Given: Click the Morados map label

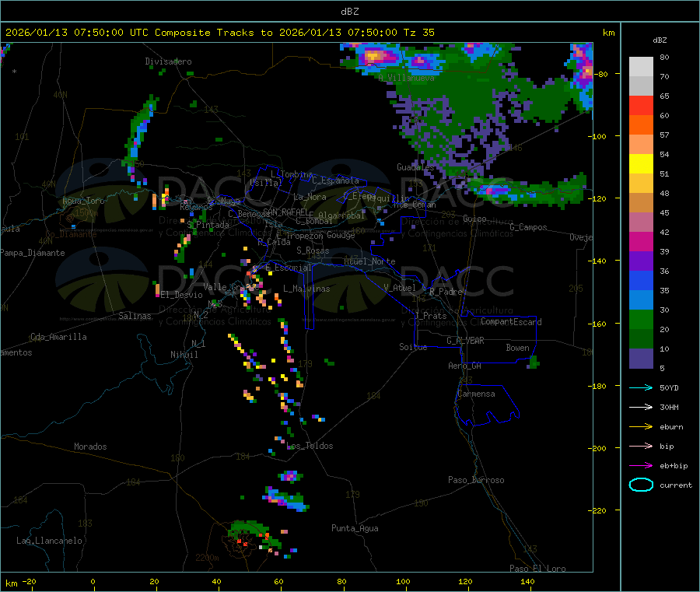Looking at the screenshot, I should coord(91,447).
